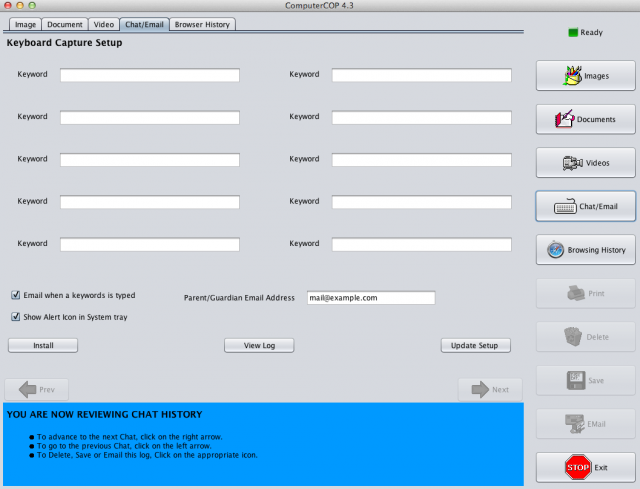Click the green zoom window button
This screenshot has height=489, width=640.
32,5
